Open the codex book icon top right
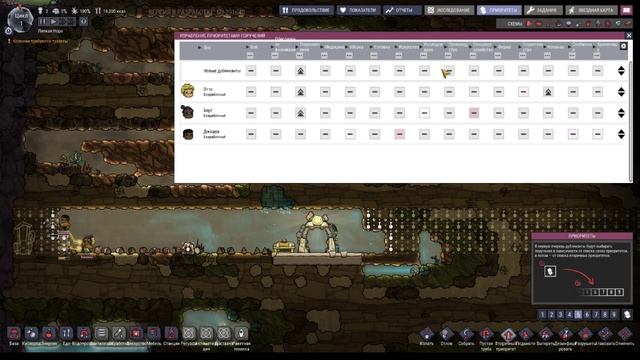640x360 pixels. (626, 10)
